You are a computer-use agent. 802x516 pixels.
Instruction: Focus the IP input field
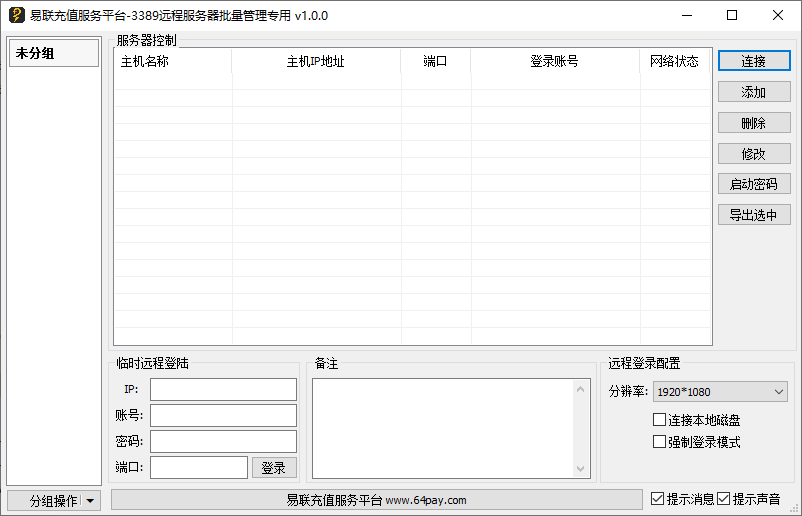coord(224,390)
